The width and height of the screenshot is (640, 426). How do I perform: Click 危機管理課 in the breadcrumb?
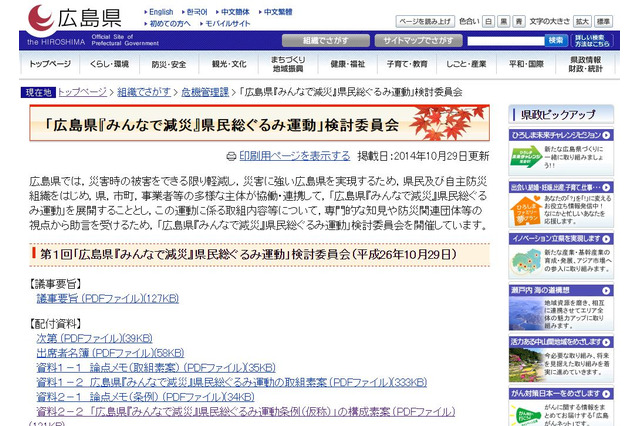coord(203,92)
